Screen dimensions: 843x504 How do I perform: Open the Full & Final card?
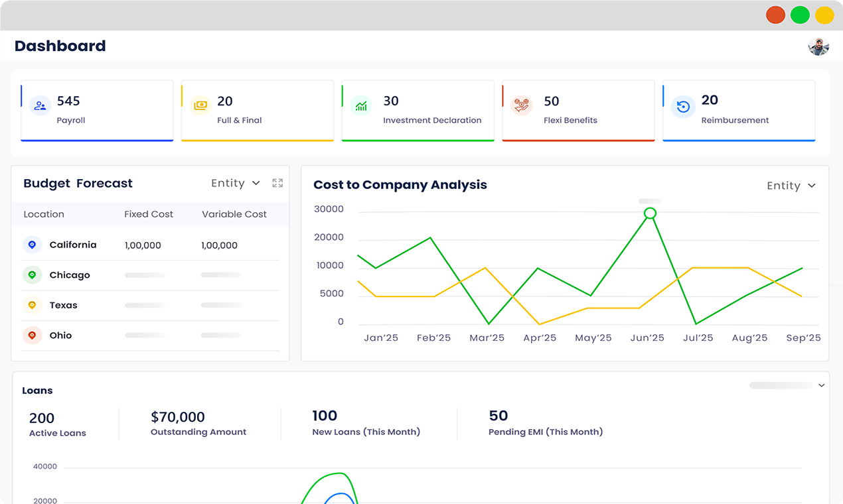[258, 111]
